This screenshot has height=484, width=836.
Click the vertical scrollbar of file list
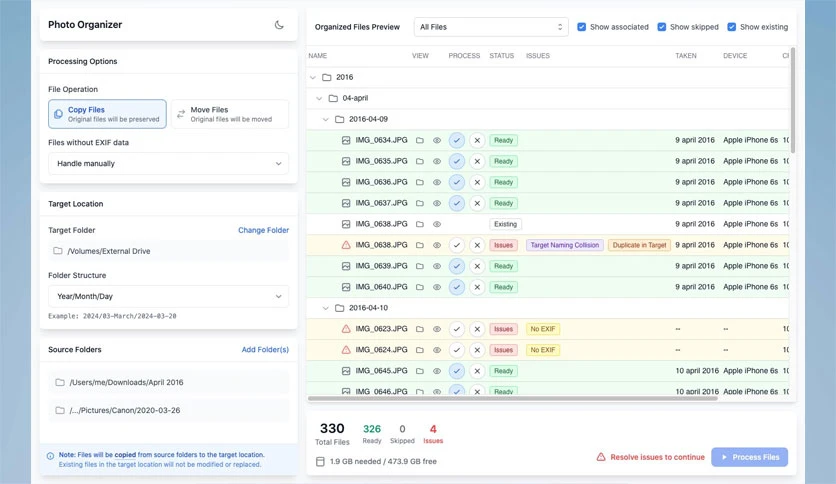[793, 100]
